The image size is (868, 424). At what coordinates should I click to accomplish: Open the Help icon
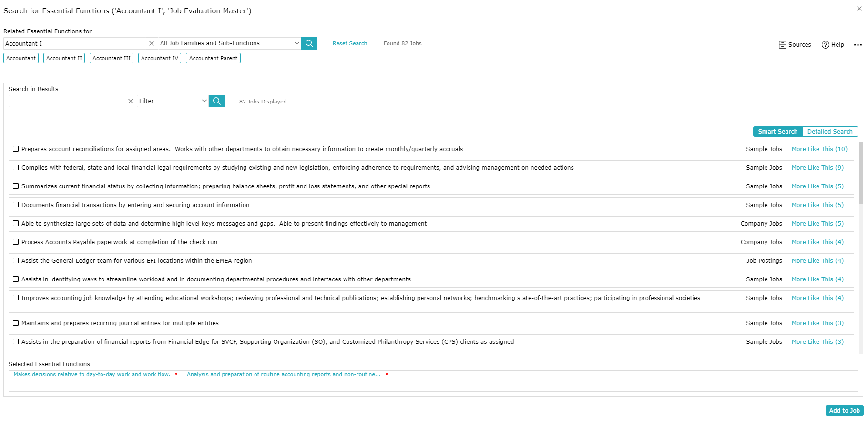826,45
